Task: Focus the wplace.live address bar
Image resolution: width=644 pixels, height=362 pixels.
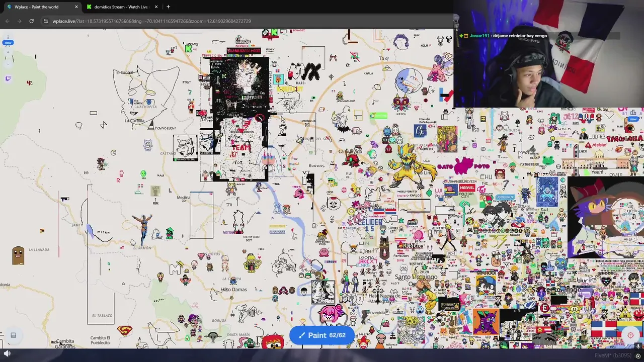Action: [x=242, y=21]
